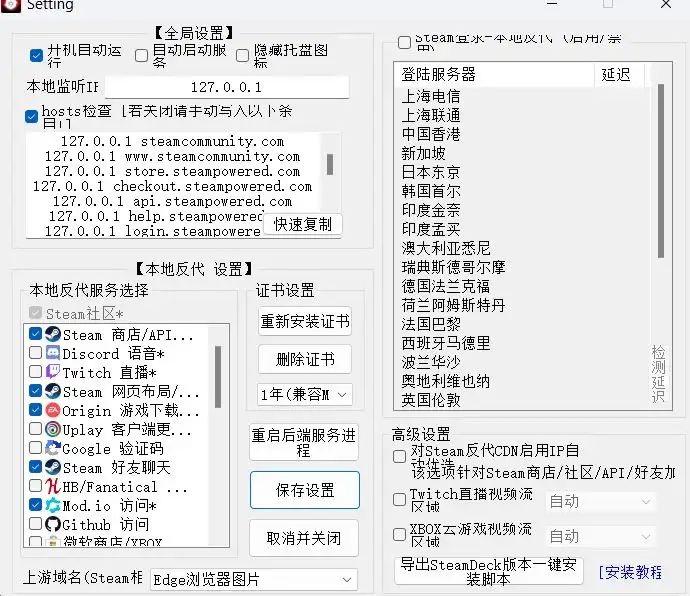Click the server list scrollbar
690x596 pixels.
661,171
